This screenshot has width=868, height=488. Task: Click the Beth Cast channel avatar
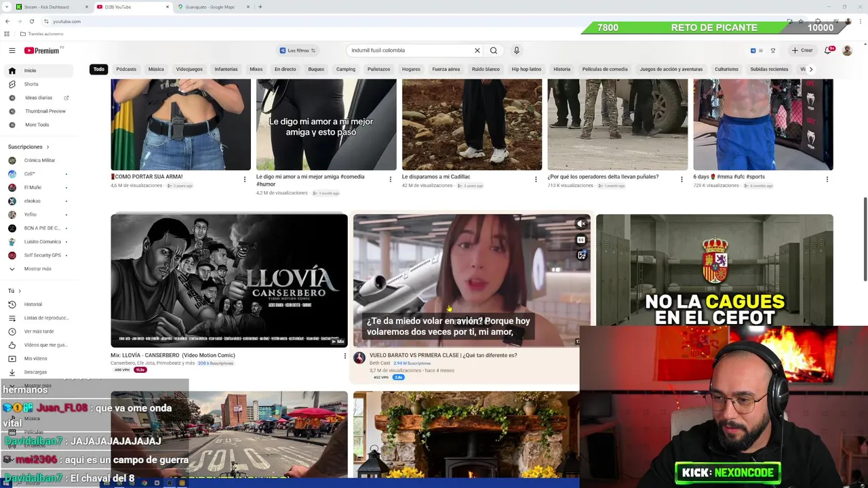click(x=359, y=358)
